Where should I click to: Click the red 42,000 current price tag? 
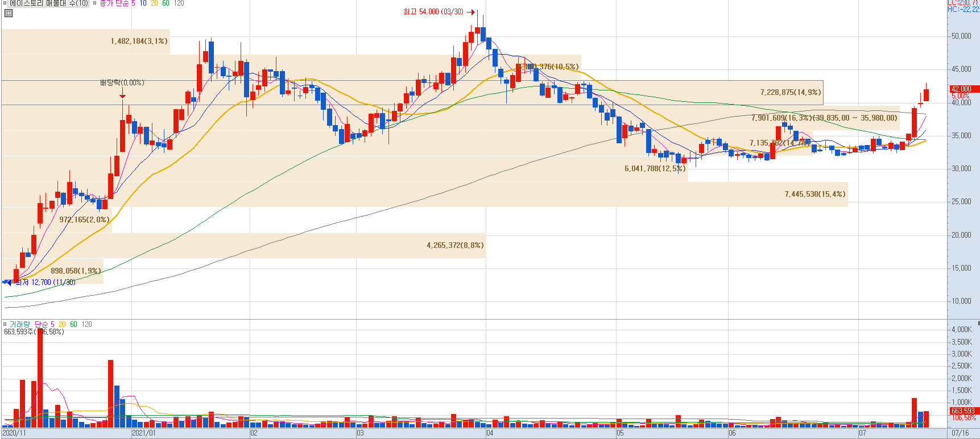click(x=965, y=89)
